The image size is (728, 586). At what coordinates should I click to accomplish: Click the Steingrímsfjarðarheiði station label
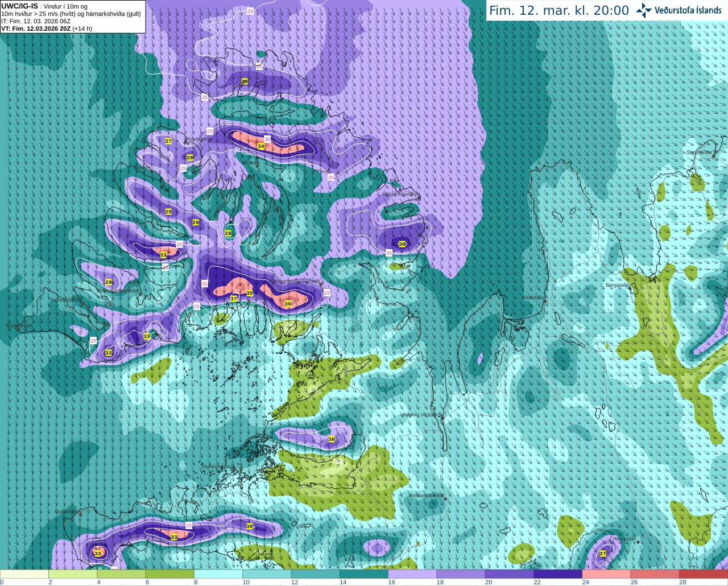click(x=295, y=281)
